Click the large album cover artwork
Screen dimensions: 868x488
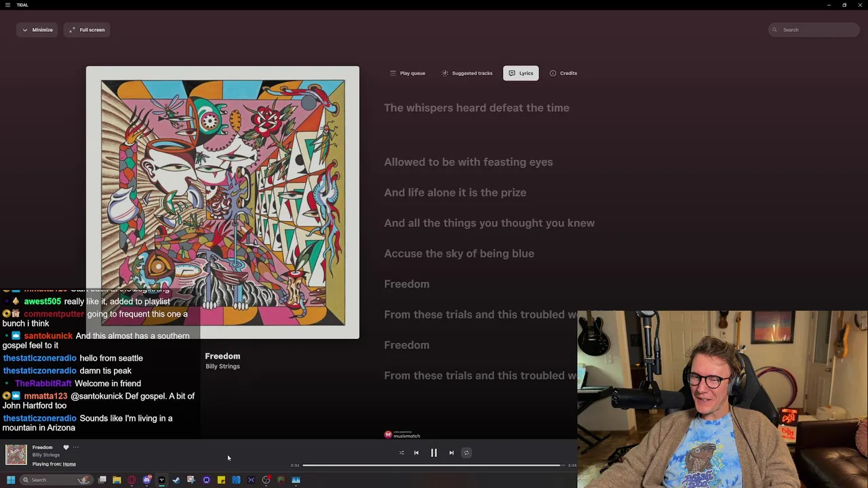[x=222, y=202]
